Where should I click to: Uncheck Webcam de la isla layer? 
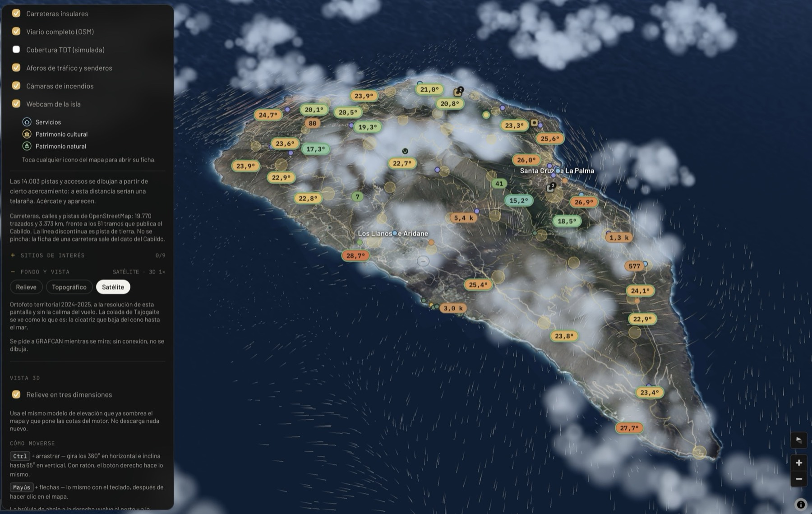(16, 104)
